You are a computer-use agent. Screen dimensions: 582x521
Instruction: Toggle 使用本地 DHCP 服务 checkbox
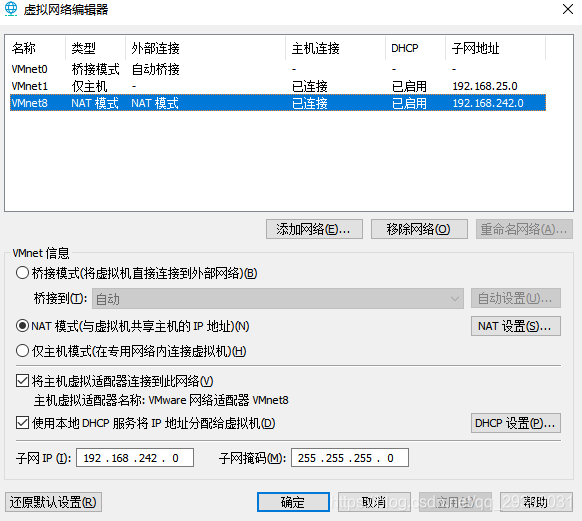click(22, 423)
